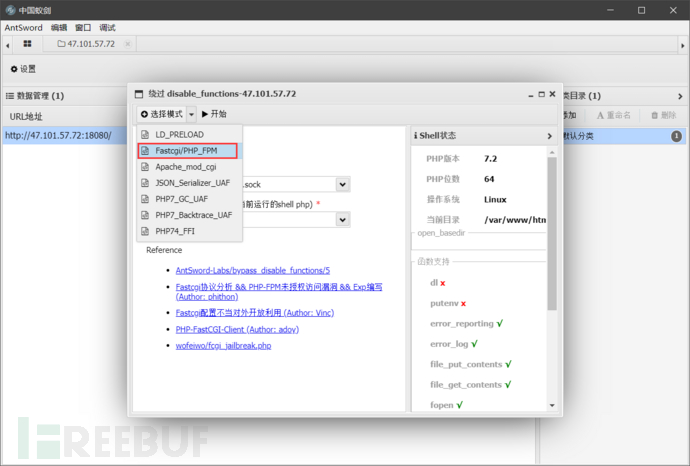Open the PHP-FastCGI-Client adoy link
The image size is (690, 466).
237,329
